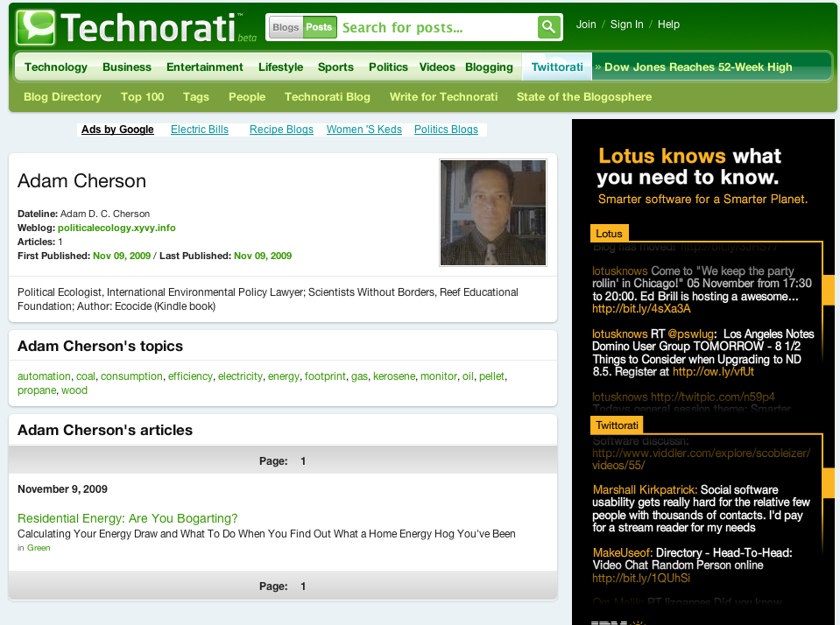Image resolution: width=840 pixels, height=625 pixels.
Task: Open Write for Technorati page
Action: (x=443, y=97)
